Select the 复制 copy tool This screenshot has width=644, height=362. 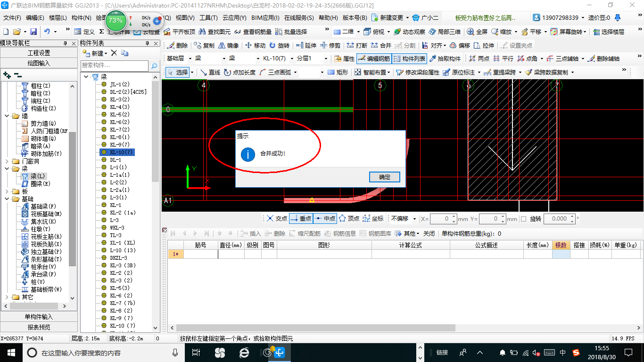(x=205, y=46)
